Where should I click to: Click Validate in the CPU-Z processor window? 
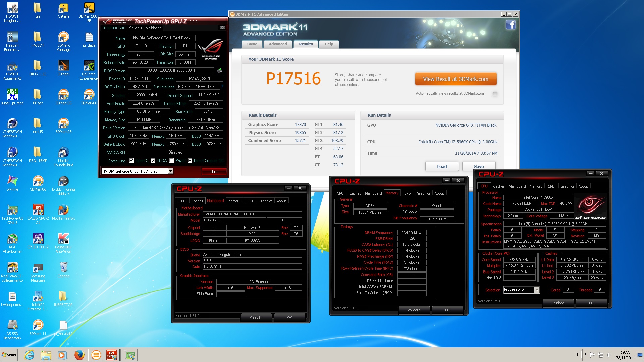coord(558,303)
